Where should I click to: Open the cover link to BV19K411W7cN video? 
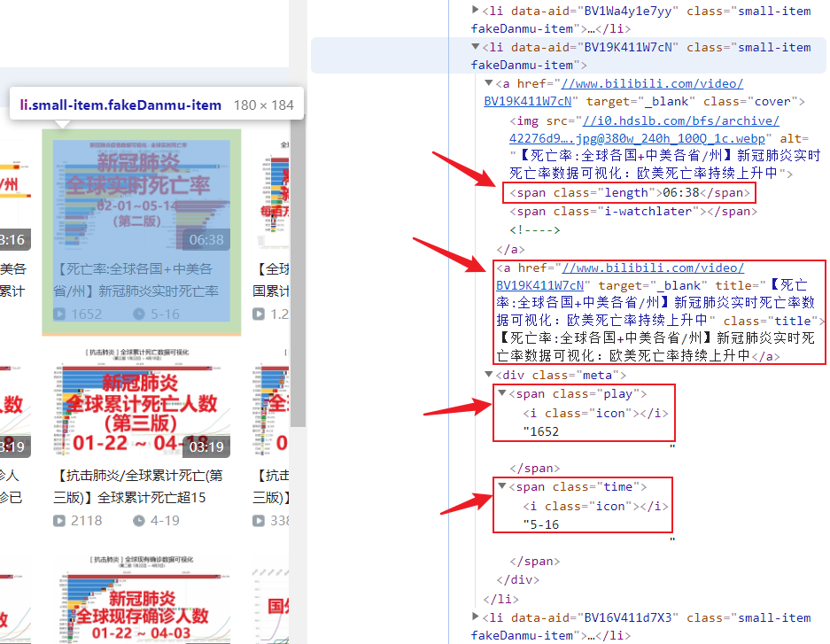[x=614, y=93]
